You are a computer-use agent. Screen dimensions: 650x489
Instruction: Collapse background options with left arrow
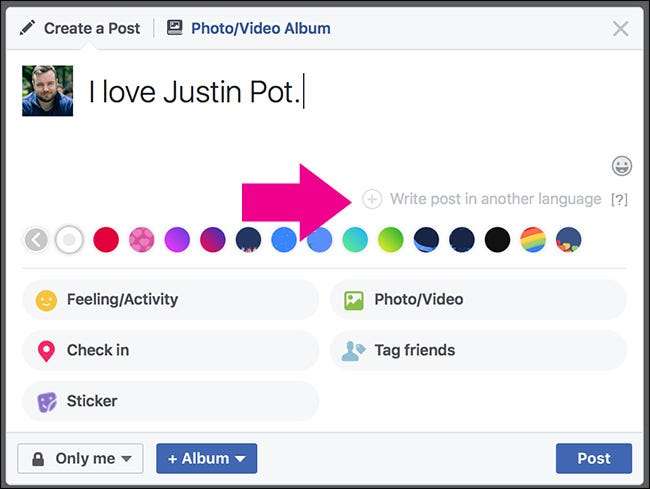(x=36, y=240)
